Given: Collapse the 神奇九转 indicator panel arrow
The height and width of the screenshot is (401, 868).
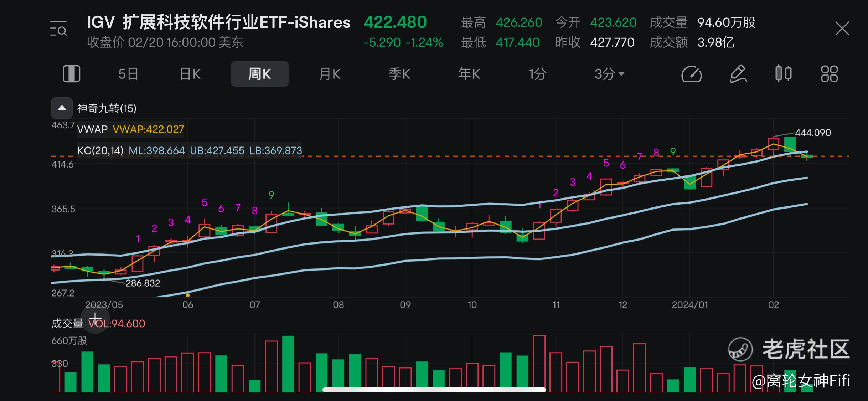Looking at the screenshot, I should tap(62, 108).
